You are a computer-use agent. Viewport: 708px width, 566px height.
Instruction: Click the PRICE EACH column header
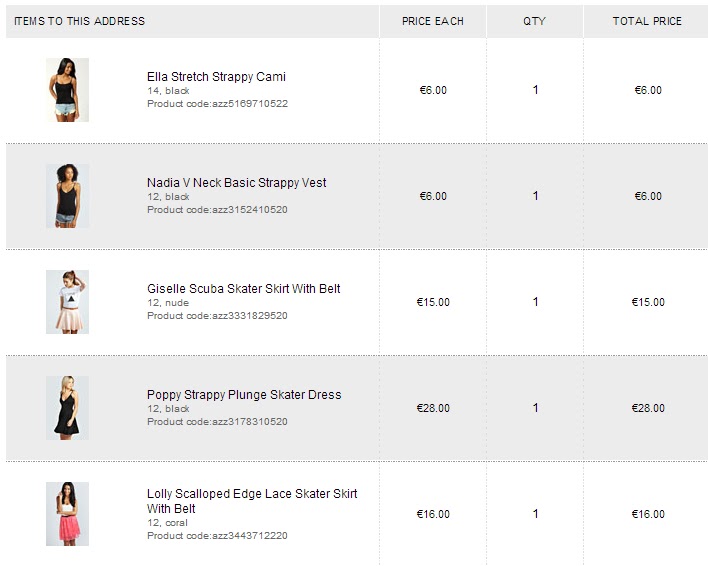point(433,21)
